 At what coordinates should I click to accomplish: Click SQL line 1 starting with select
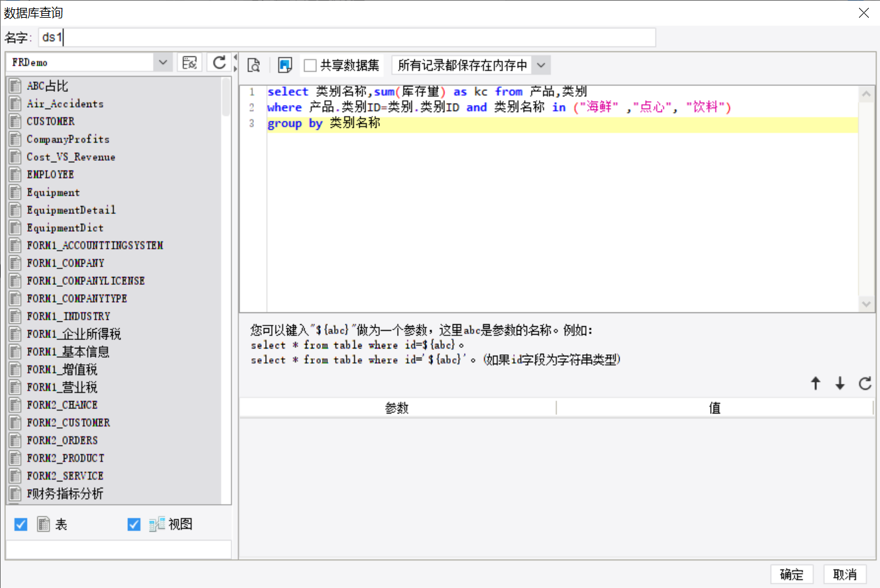pyautogui.click(x=427, y=91)
